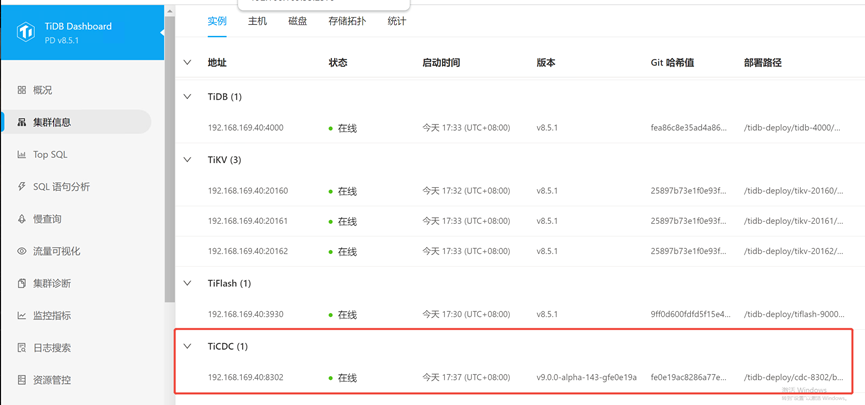Click the 概况 overview icon in sidebar

pos(22,90)
